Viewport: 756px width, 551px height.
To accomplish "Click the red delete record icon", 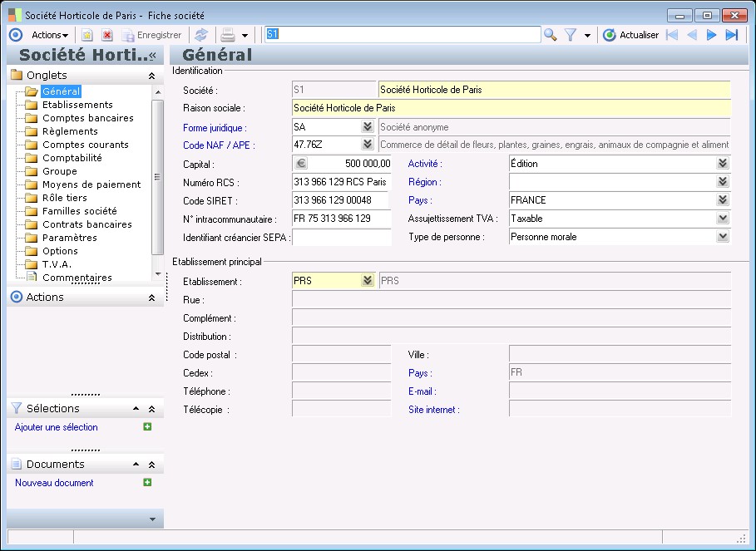I will coord(106,35).
